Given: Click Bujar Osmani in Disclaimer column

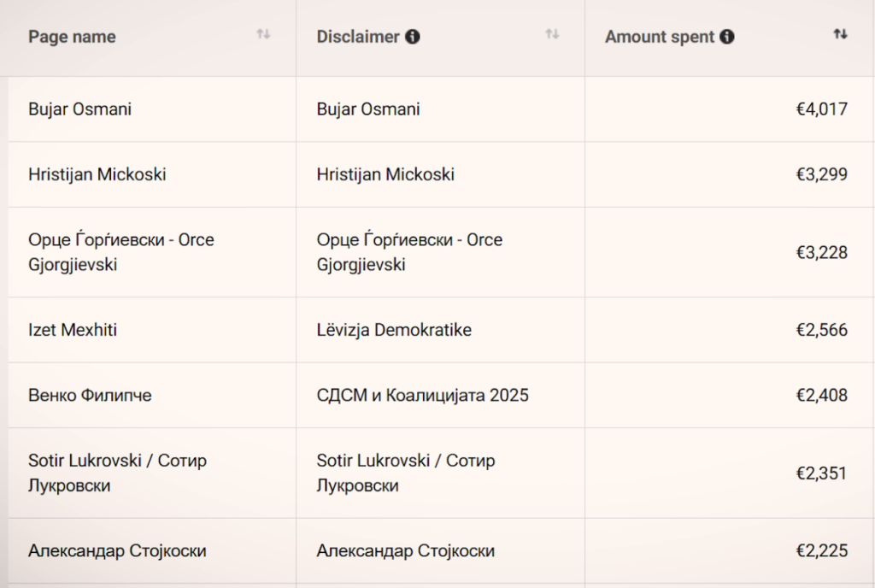Looking at the screenshot, I should 368,109.
